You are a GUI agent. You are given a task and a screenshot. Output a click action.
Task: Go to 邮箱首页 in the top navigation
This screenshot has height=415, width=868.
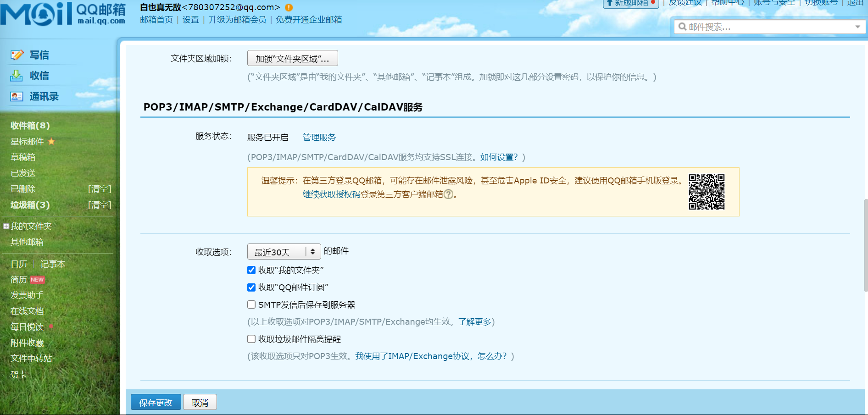(156, 20)
